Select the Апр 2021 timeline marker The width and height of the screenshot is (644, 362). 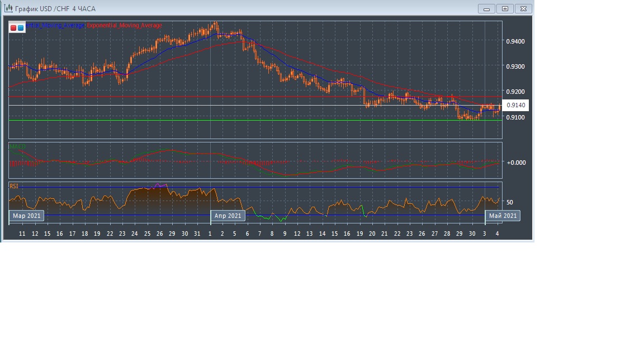click(x=228, y=216)
